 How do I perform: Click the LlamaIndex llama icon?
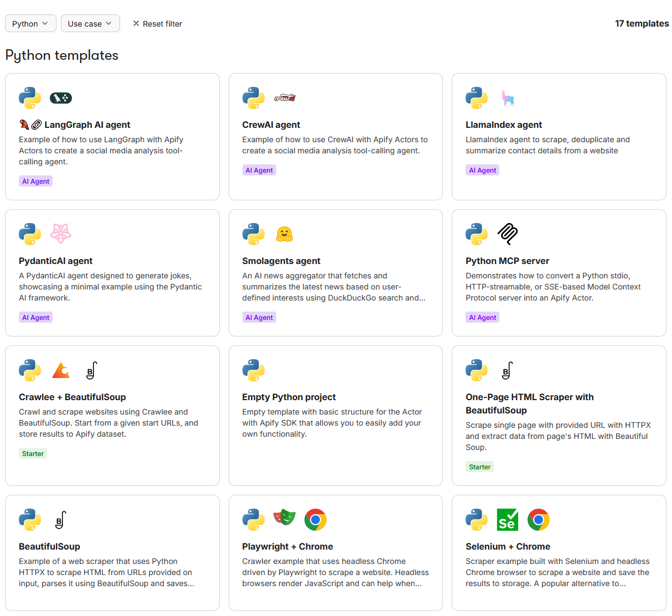508,98
